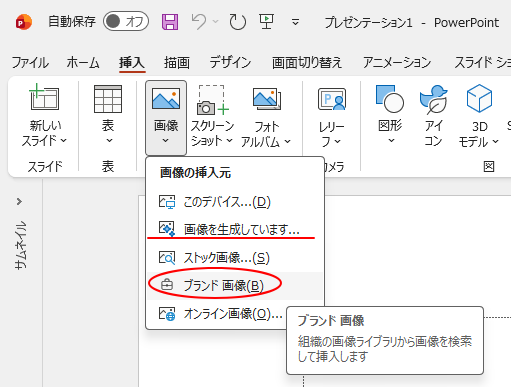This screenshot has width=511, height=387.
Task: Expand the 3Dモデル dropdown arrow
Action: point(496,142)
